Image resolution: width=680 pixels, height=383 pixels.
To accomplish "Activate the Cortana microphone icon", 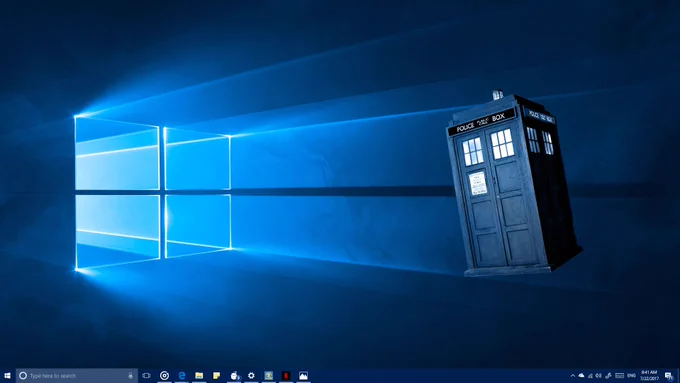I will pyautogui.click(x=131, y=376).
